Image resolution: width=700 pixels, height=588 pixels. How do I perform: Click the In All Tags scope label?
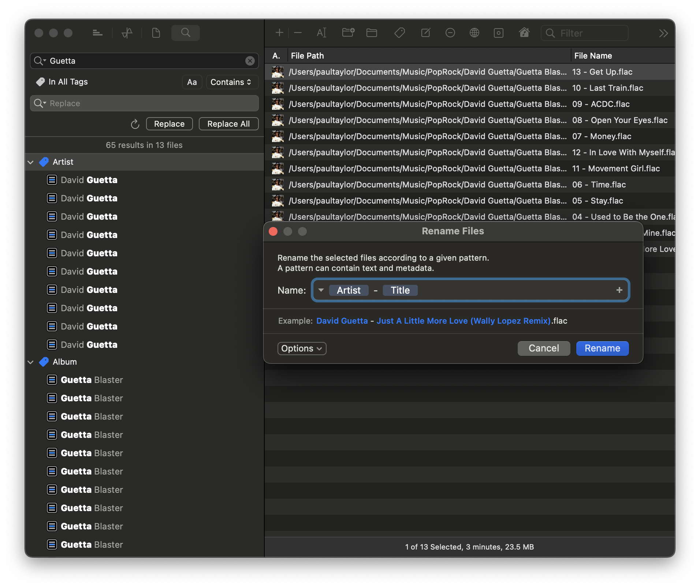pos(68,82)
